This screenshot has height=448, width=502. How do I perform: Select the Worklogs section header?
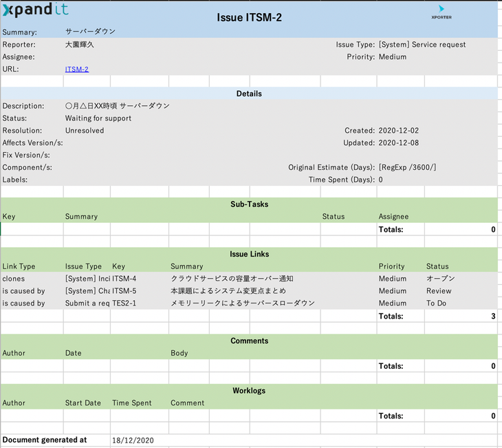point(249,391)
